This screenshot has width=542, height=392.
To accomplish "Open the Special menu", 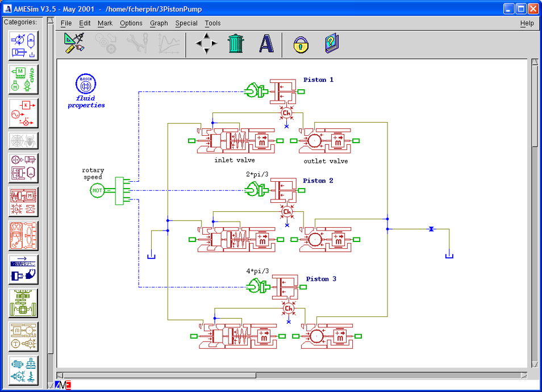I will coord(186,23).
